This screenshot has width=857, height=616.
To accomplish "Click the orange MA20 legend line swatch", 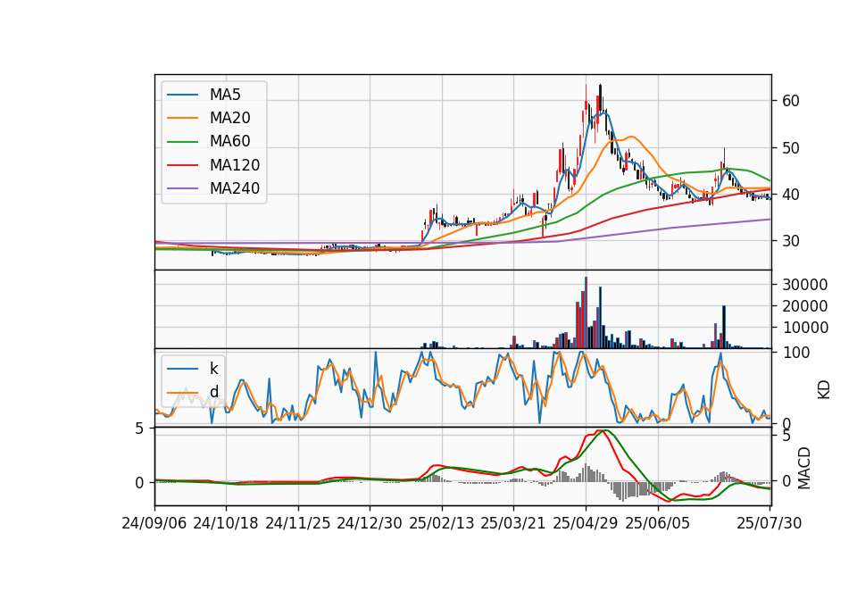I will 182,118.
